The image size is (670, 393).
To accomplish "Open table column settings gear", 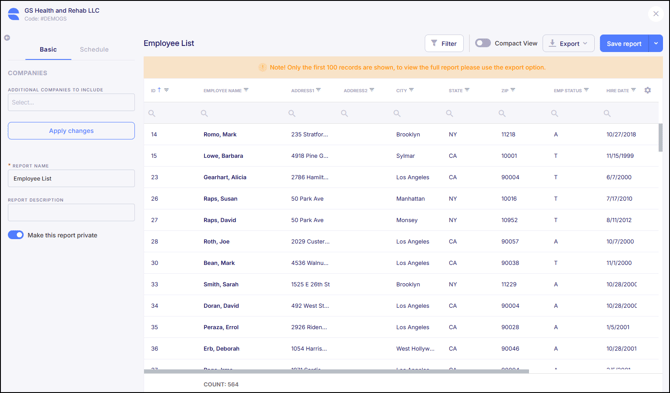I will 648,90.
